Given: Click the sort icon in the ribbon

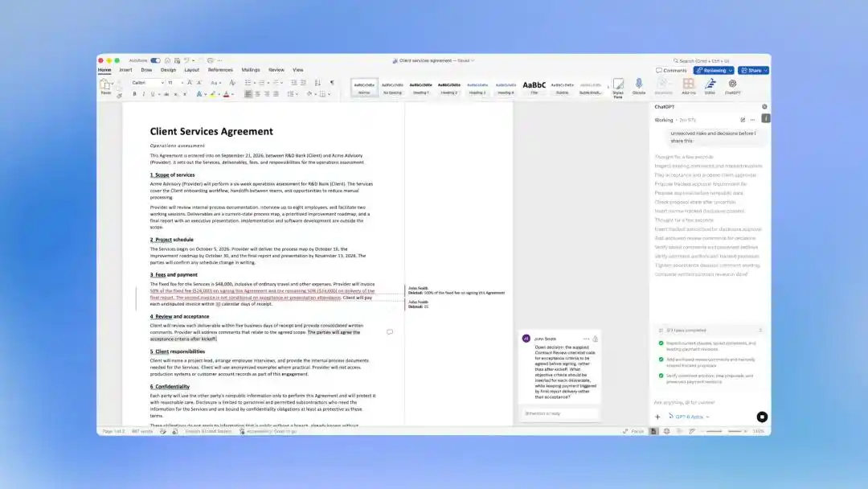Looking at the screenshot, I should point(317,83).
